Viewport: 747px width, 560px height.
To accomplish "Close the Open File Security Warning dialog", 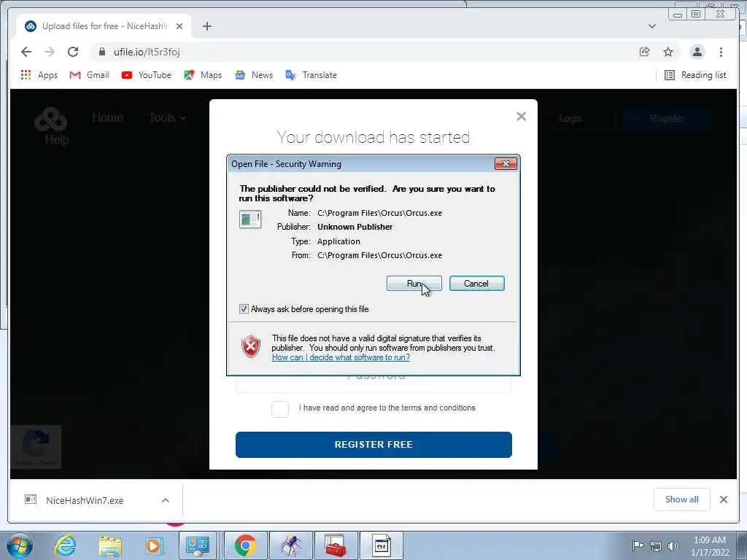I will [x=506, y=164].
